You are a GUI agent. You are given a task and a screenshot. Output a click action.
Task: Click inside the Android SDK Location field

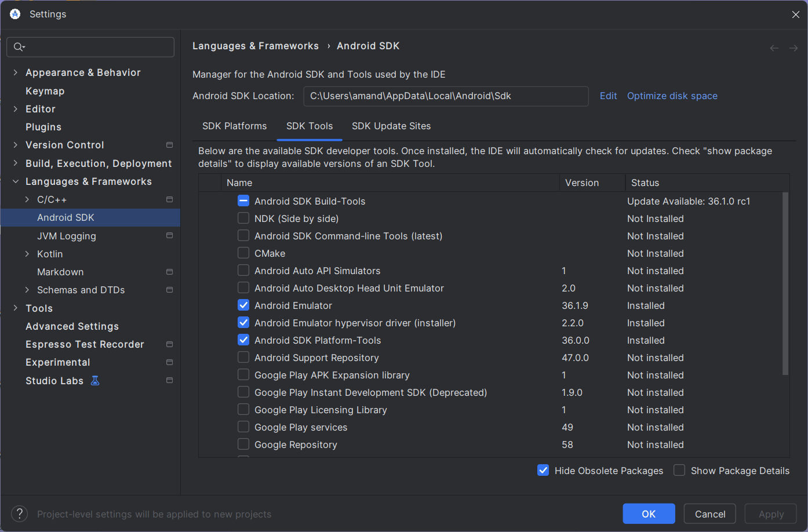click(x=446, y=96)
